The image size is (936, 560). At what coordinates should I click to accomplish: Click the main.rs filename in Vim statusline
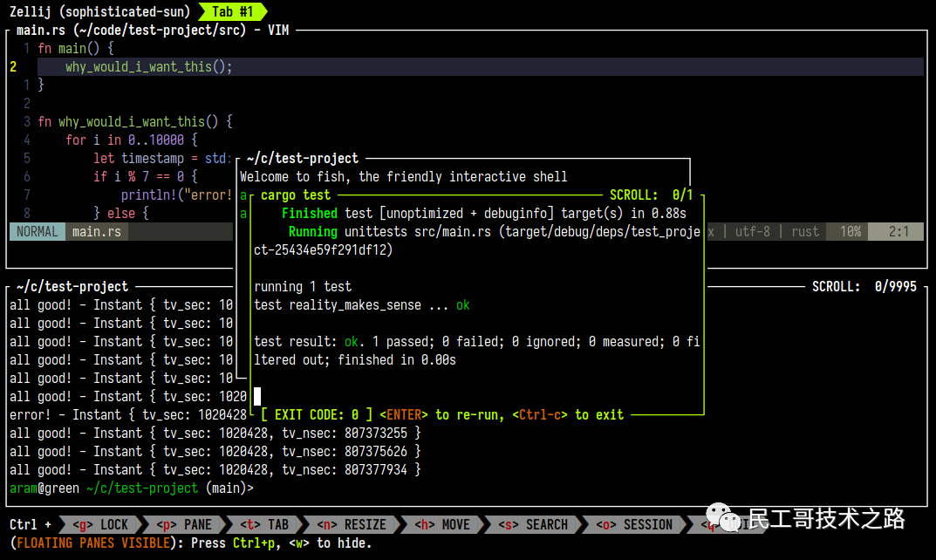click(97, 232)
